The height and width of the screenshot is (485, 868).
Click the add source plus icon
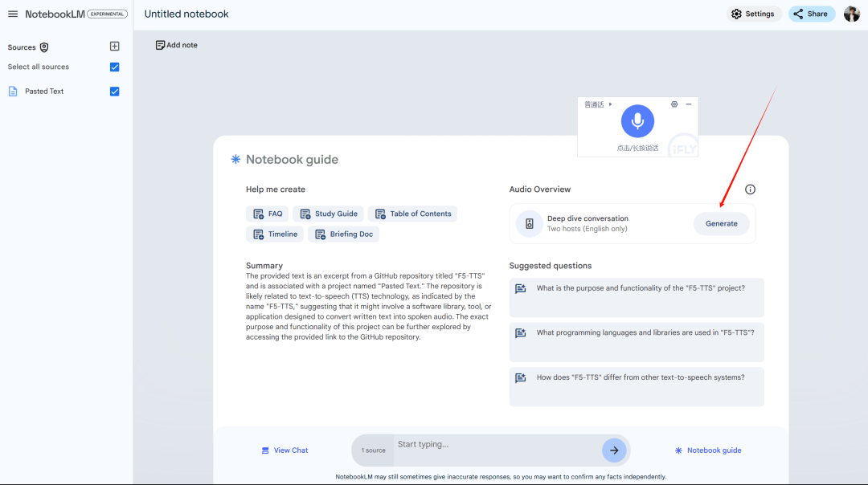(x=114, y=46)
